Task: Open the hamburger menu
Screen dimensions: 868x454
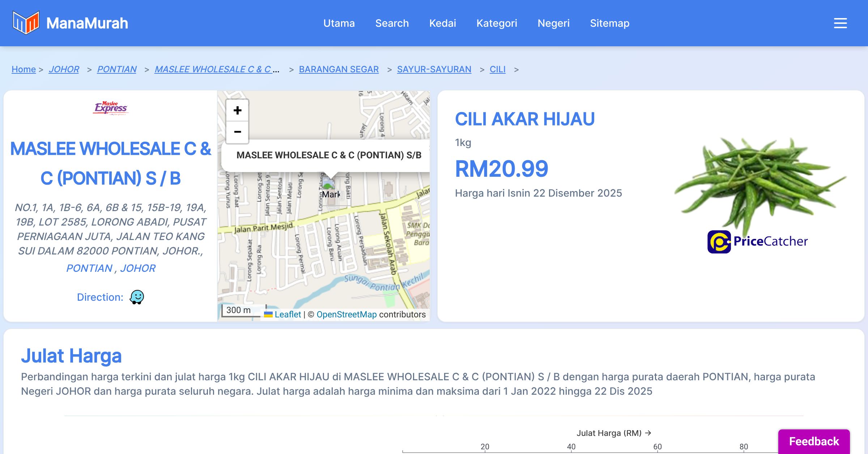Action: coord(840,23)
